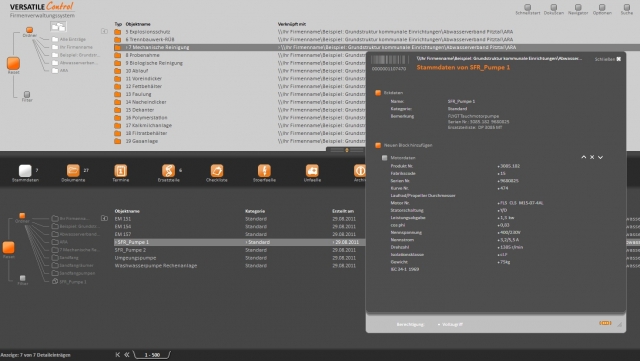Toggle the gray Motordaten block square
This screenshot has width=640, height=361.
coord(384,158)
